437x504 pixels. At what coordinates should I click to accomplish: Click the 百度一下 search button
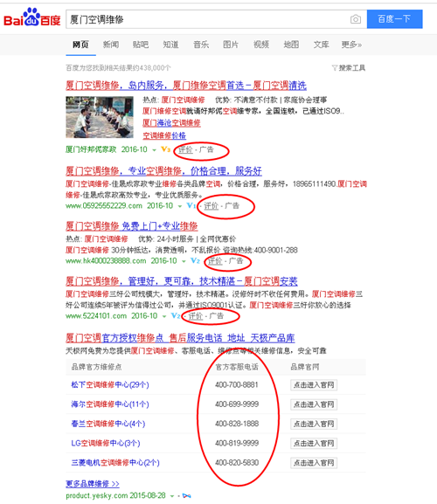click(394, 19)
